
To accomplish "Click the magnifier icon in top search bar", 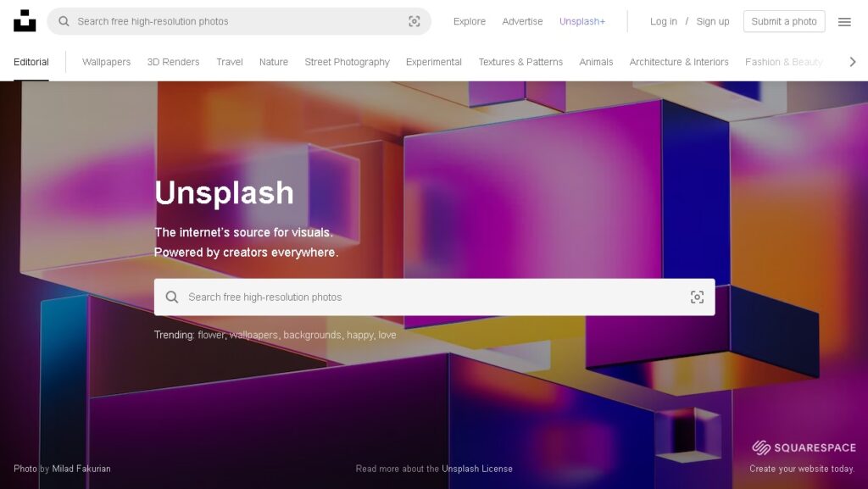I will click(x=64, y=21).
